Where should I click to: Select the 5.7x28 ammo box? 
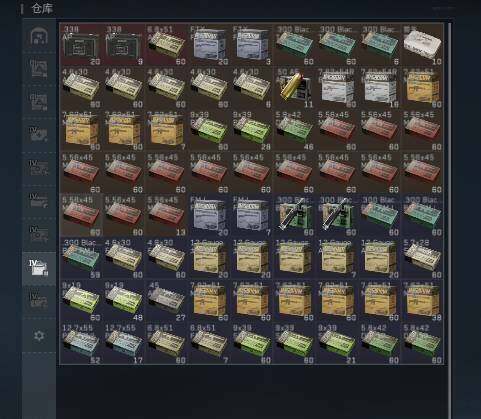tap(422, 258)
